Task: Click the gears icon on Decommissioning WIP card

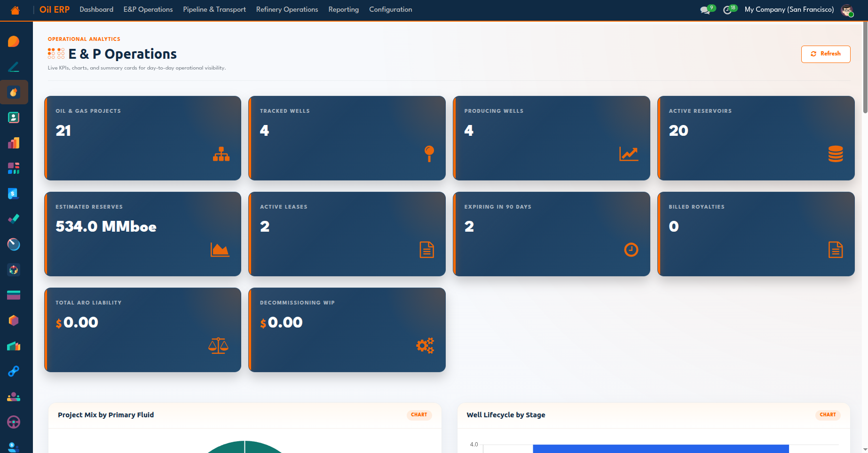Action: [x=425, y=345]
